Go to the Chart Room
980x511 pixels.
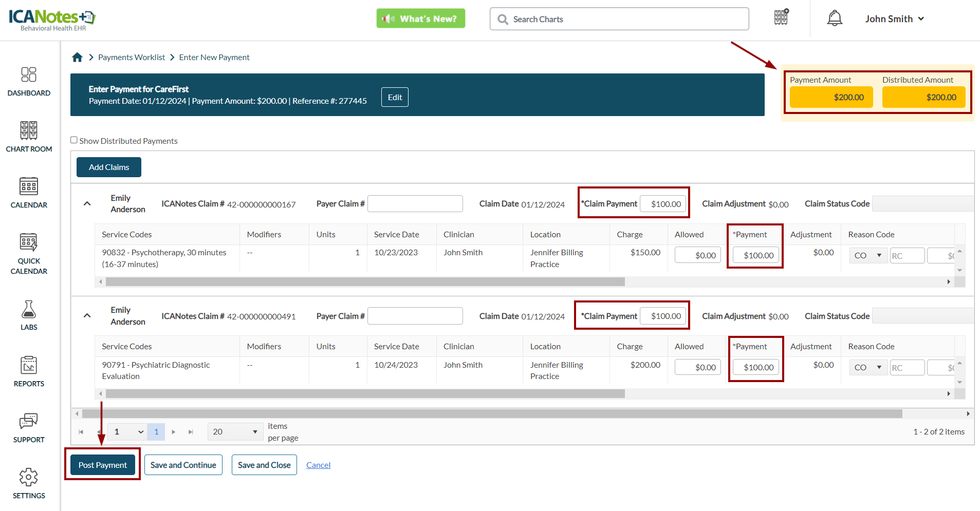point(29,137)
